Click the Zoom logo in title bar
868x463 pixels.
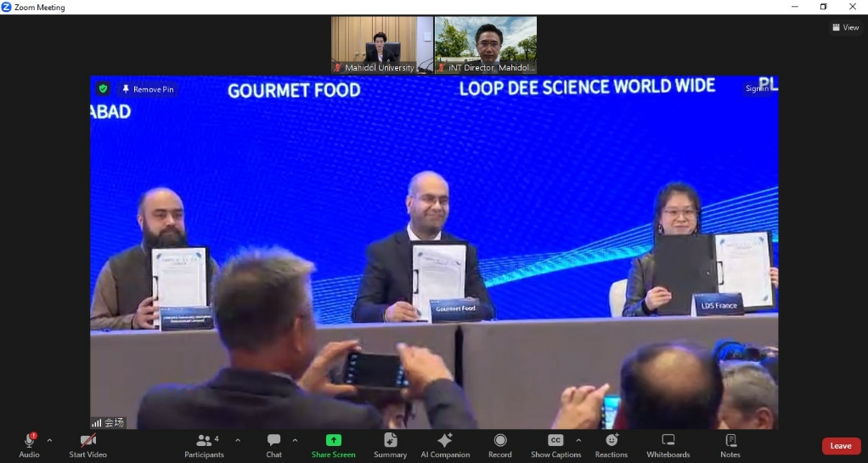pyautogui.click(x=7, y=7)
